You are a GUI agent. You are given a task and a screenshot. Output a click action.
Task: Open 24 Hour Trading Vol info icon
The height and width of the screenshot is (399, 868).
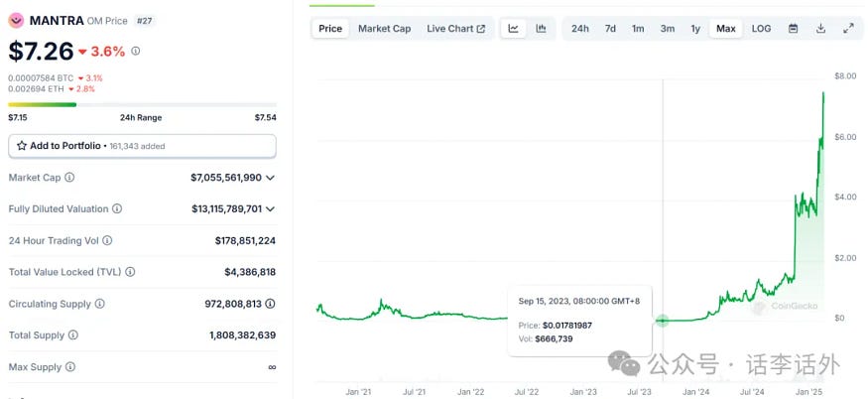tap(107, 240)
